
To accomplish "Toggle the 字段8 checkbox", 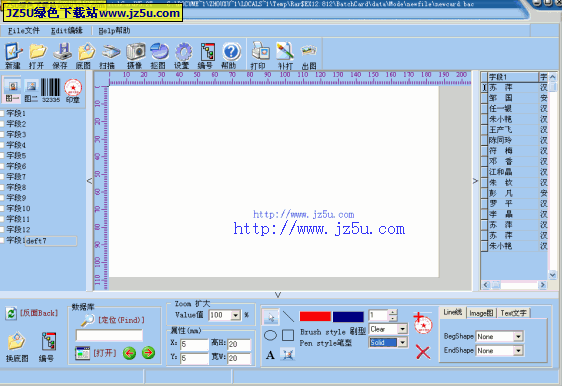I will tap(2, 187).
